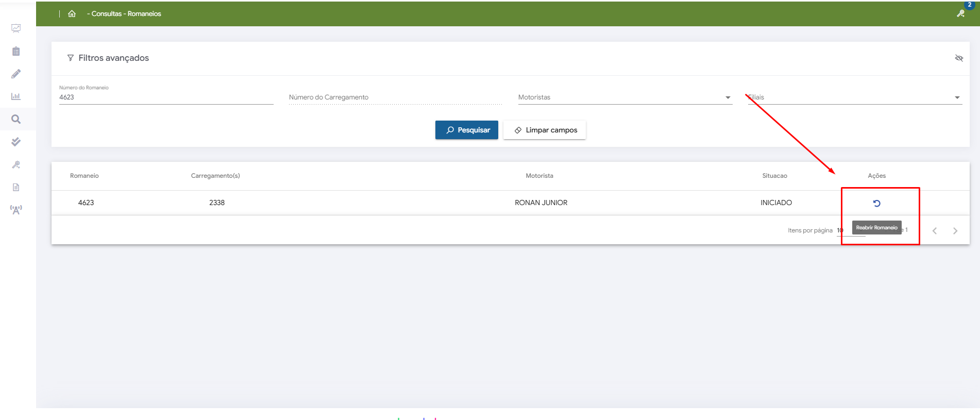Select the RONAN JUNIOR driver cell

pyautogui.click(x=541, y=203)
